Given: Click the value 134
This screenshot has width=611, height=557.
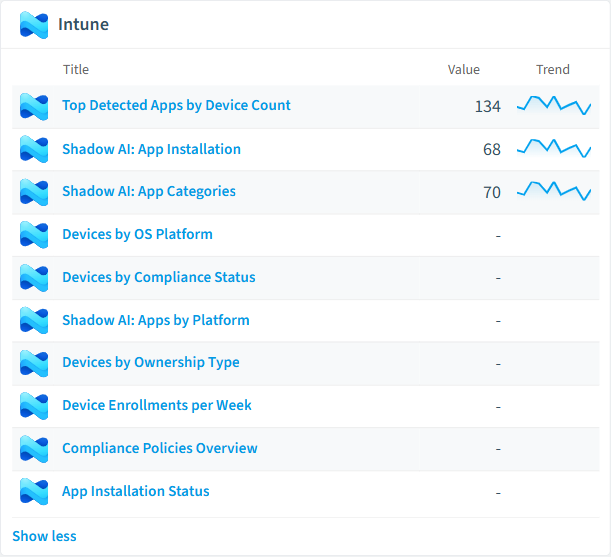Looking at the screenshot, I should pos(487,107).
